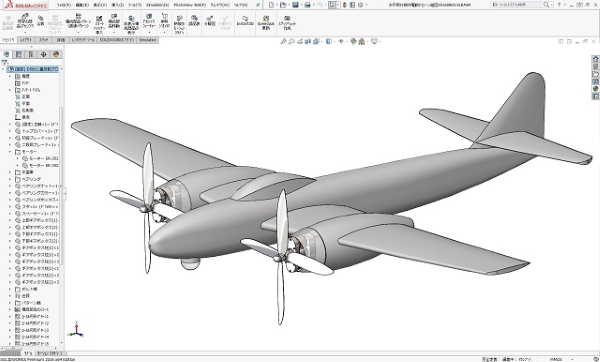Click the Insert Components (既存の部品/アセンブリ) tool

[x=24, y=21]
